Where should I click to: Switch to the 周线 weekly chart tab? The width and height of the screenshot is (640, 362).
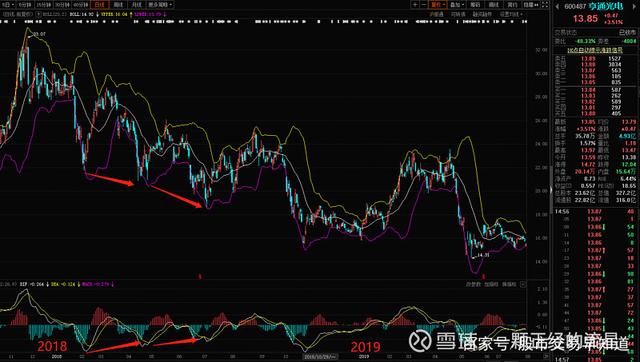[119, 5]
